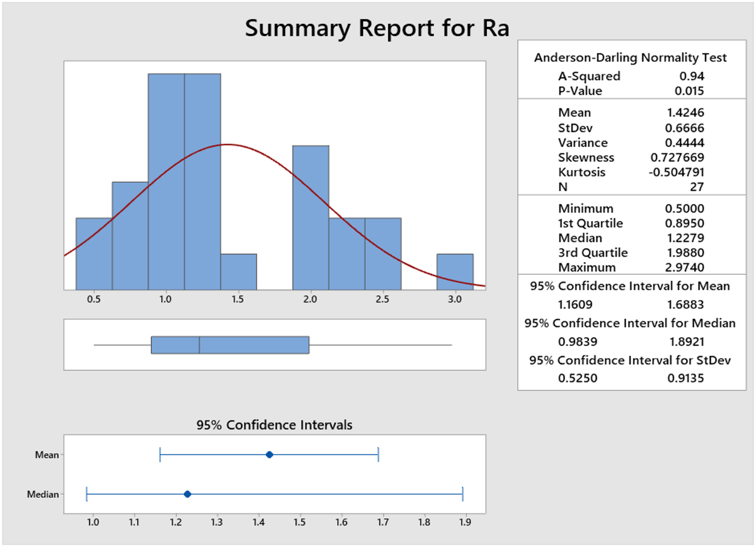Click the 2.5 tick label on histogram axis

(x=383, y=299)
